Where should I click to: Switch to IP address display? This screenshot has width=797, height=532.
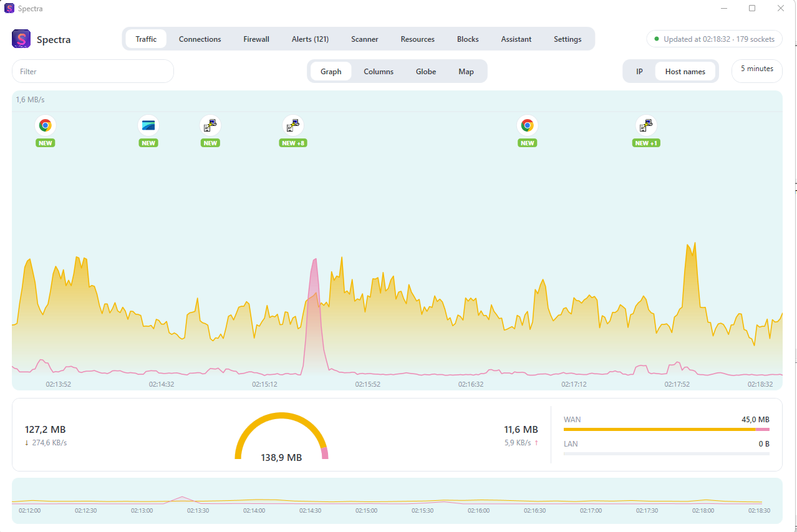[639, 72]
